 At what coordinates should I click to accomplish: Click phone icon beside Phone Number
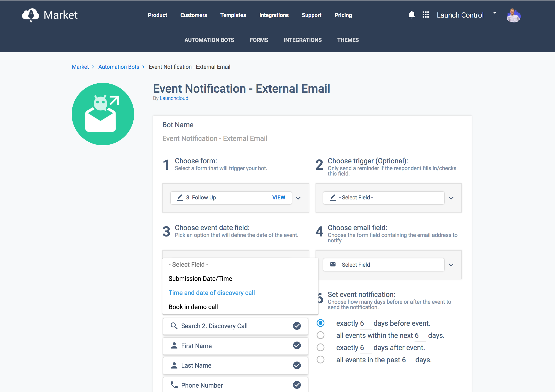pos(174,385)
